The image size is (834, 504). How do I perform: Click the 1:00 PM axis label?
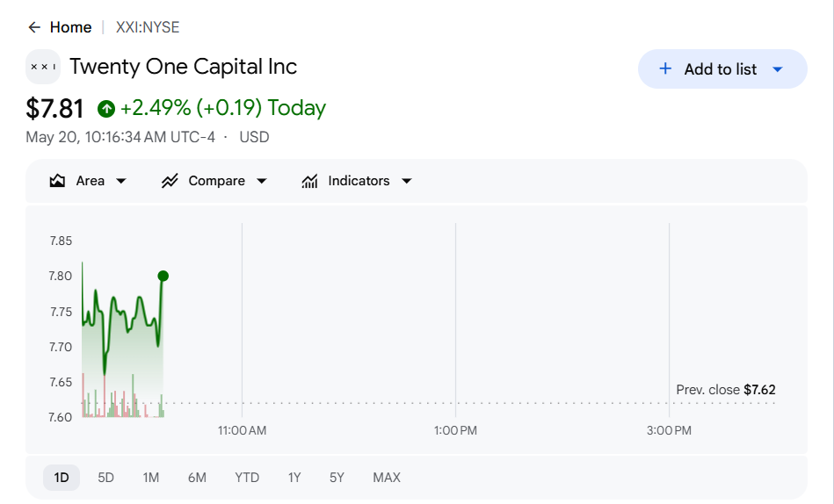455,430
